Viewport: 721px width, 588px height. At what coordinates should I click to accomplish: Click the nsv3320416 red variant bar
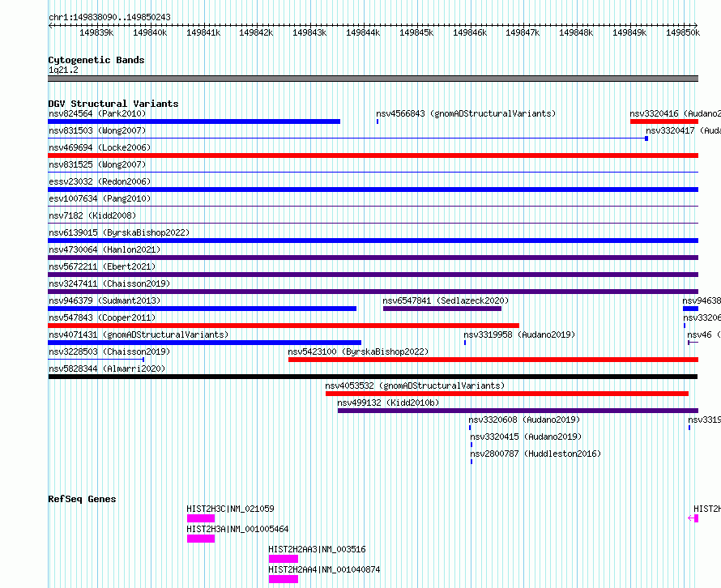coord(664,121)
